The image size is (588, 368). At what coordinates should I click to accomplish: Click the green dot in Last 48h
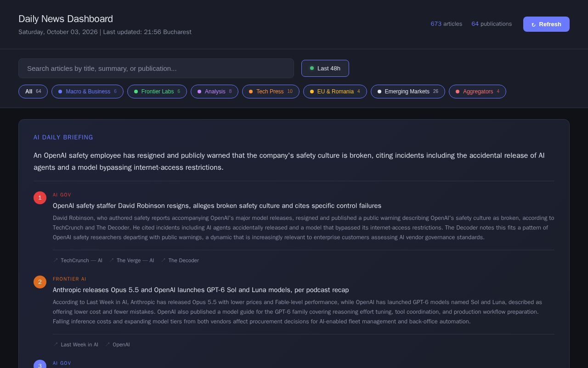(x=312, y=68)
